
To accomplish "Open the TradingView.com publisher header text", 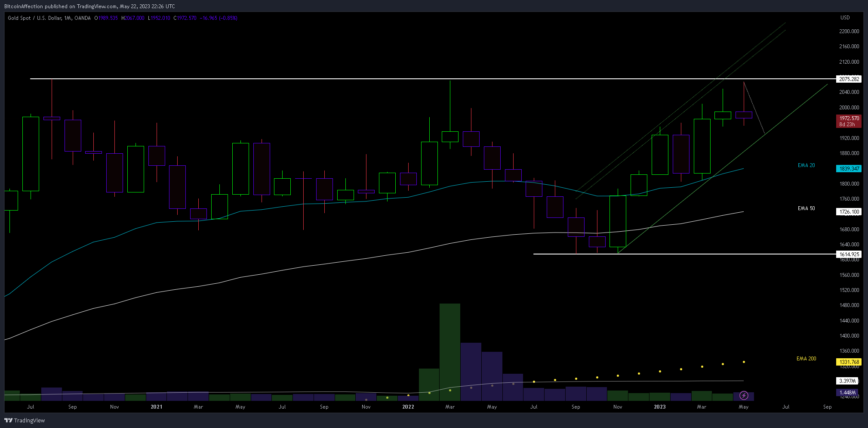I will [x=89, y=6].
